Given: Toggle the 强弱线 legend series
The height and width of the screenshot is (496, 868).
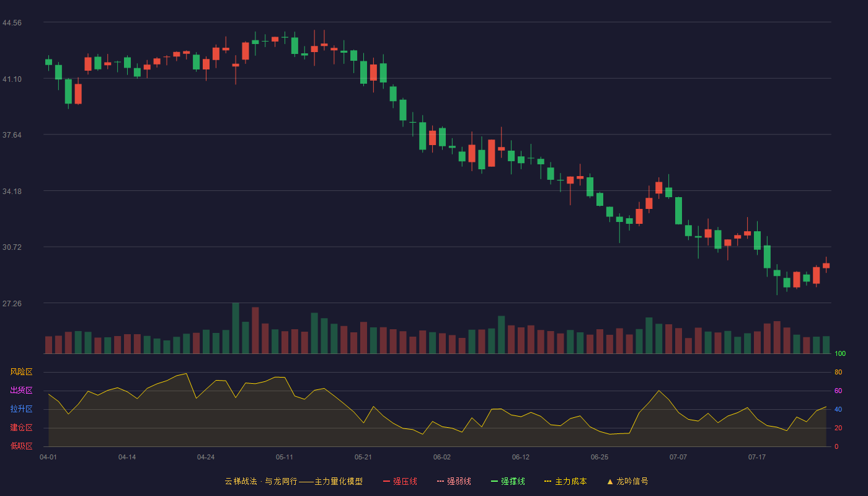Looking at the screenshot, I should point(454,481).
